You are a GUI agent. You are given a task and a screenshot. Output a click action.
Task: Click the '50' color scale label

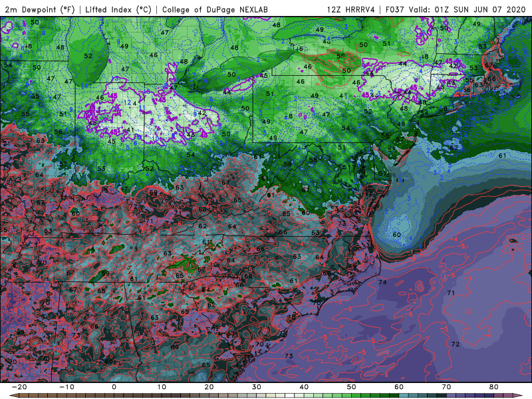[352, 387]
